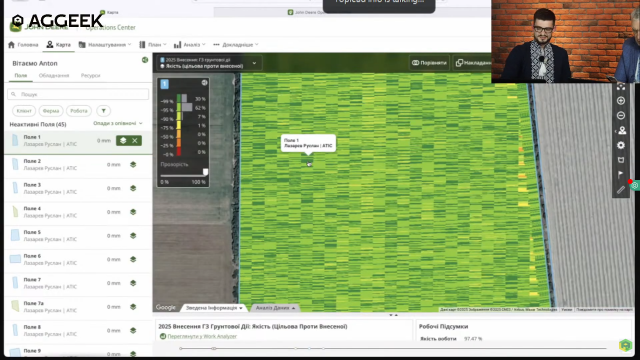Open the Налаштування menu dropdown
Screen dimensions: 640x360
point(105,44)
